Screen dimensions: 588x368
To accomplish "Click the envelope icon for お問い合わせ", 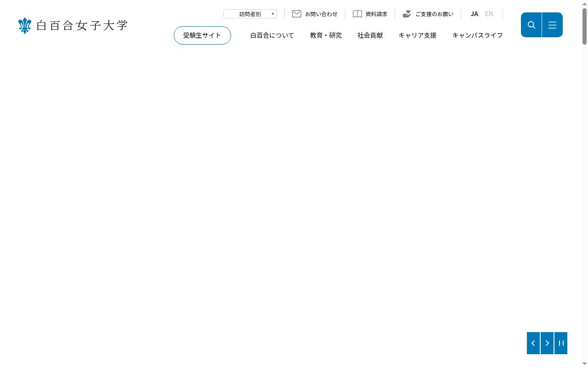I will coord(297,14).
